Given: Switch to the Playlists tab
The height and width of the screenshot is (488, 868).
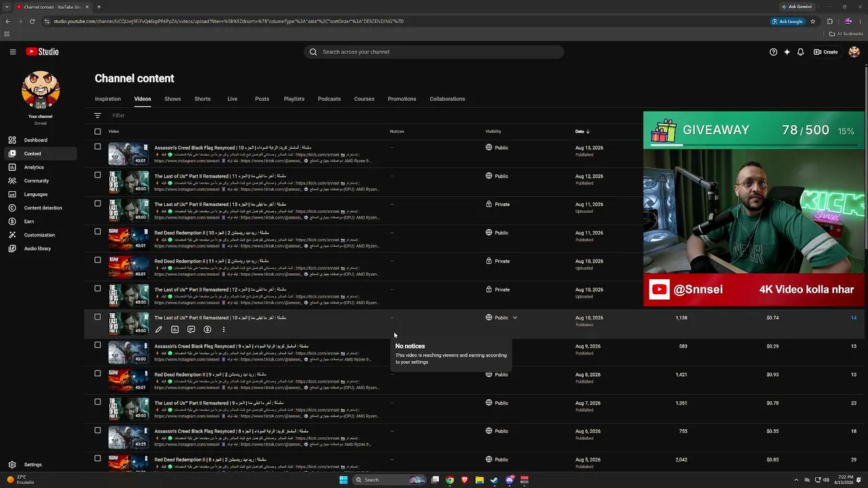Looking at the screenshot, I should tap(294, 99).
